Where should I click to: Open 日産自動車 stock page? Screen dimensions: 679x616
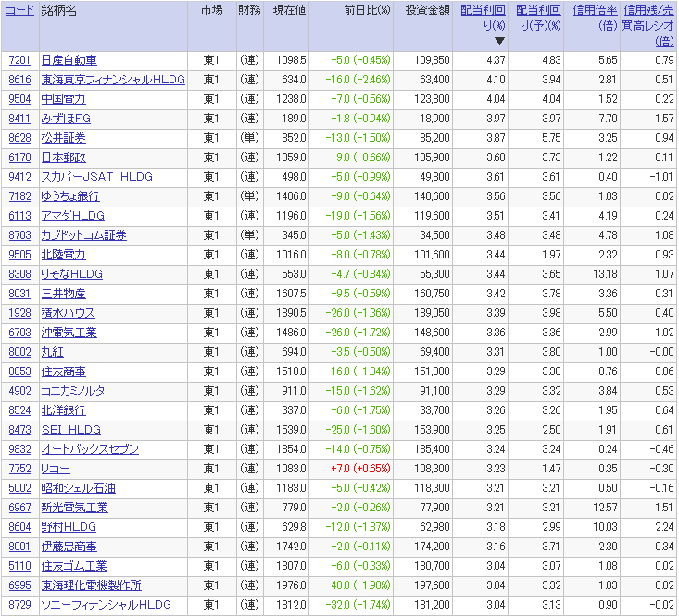pos(69,60)
